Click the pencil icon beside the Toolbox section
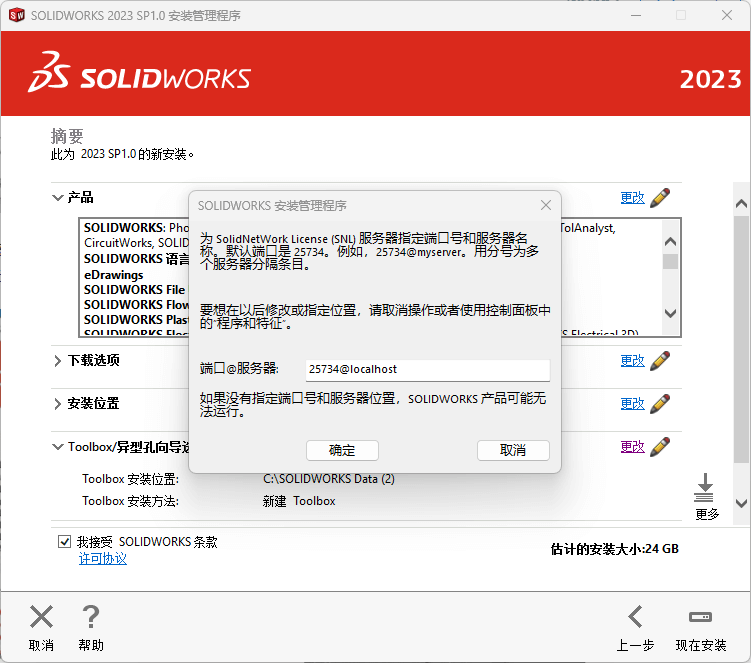 660,446
